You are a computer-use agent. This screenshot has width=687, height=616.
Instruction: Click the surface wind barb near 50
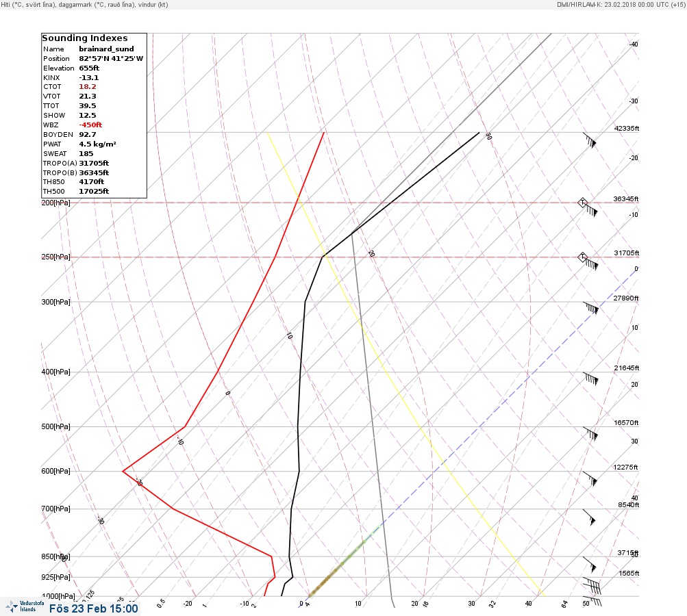(x=592, y=601)
